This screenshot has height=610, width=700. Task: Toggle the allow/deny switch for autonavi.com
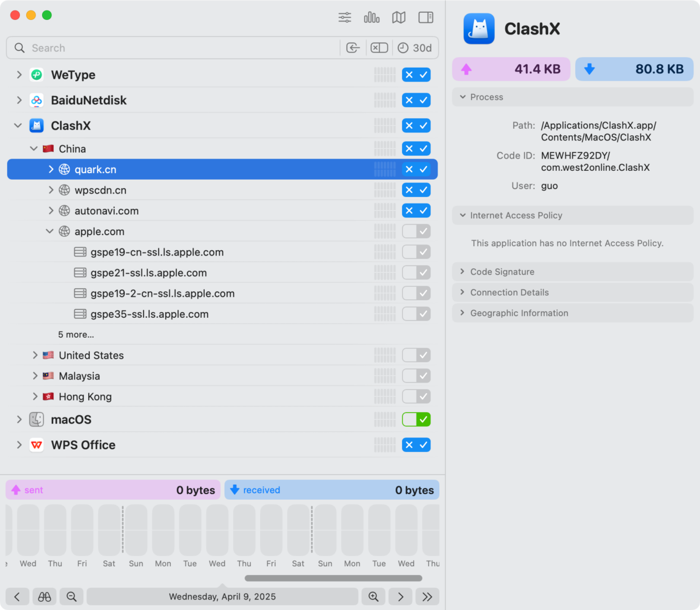click(416, 211)
